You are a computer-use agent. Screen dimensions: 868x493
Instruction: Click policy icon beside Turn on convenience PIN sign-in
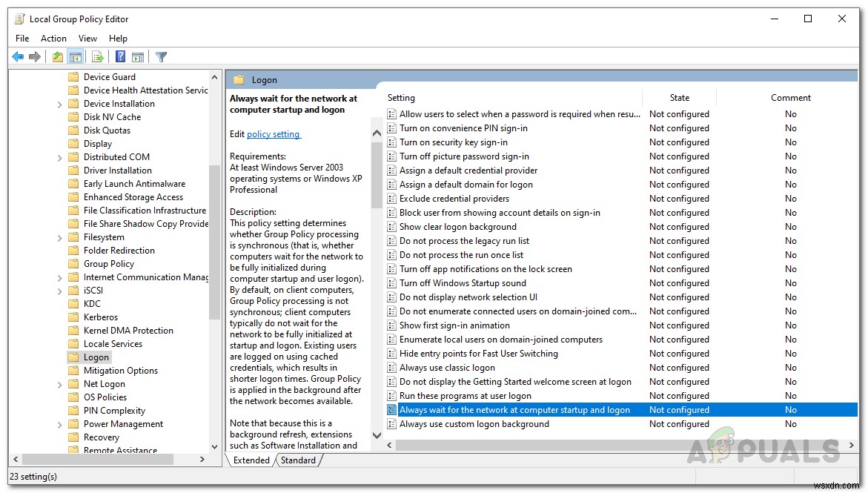point(392,128)
